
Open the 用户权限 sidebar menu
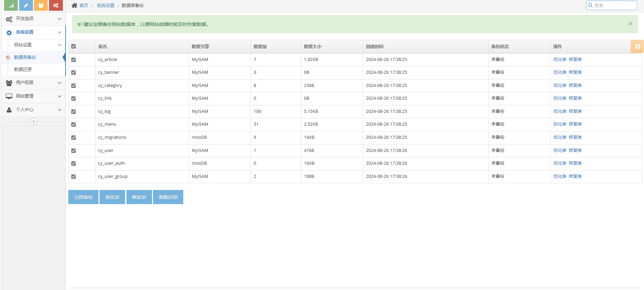[33, 83]
